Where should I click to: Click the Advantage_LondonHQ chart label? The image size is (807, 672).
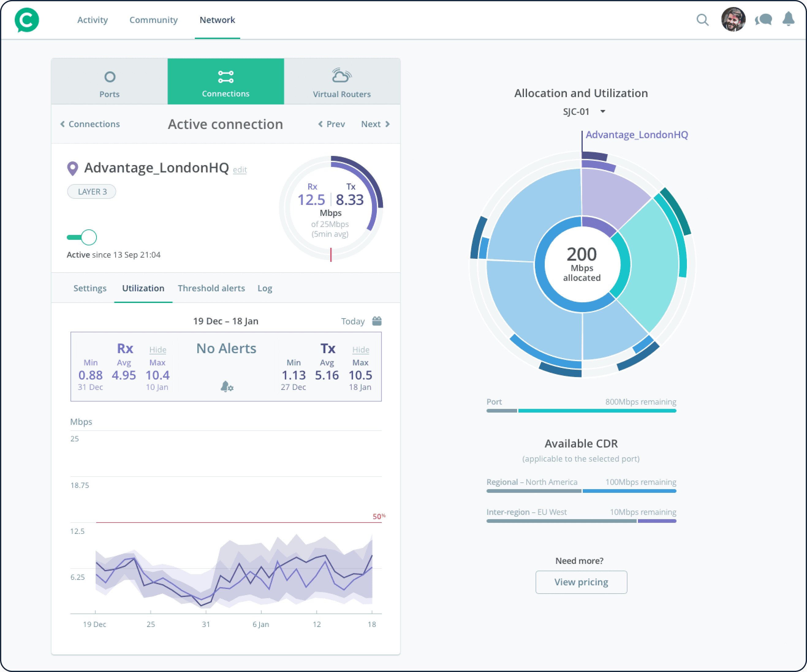tap(636, 134)
